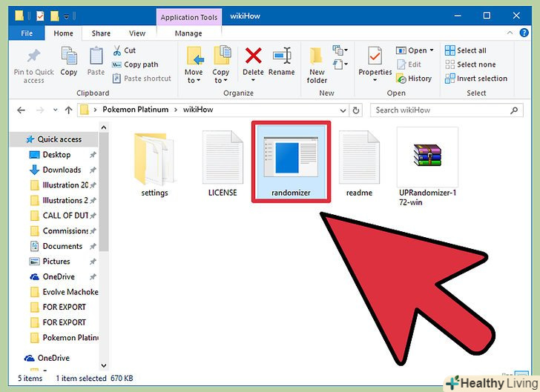
Task: Open Pictures in the navigation pane
Action: pos(56,262)
